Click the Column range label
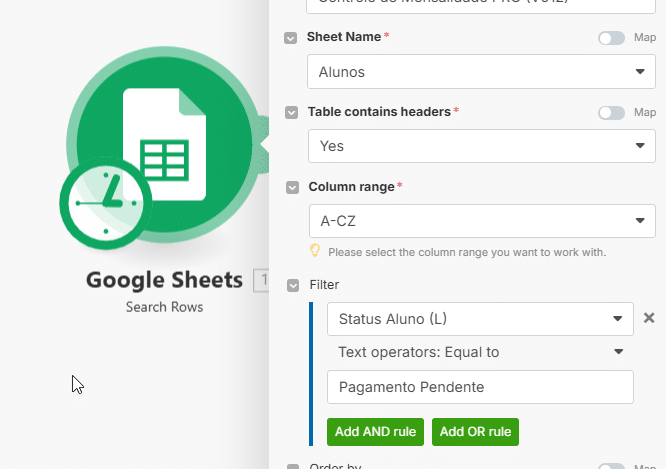Screen dimensions: 666x469 tap(351, 187)
